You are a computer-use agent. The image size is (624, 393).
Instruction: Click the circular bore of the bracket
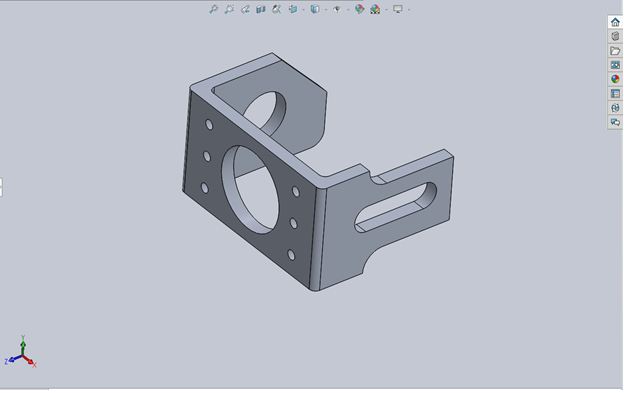point(251,189)
